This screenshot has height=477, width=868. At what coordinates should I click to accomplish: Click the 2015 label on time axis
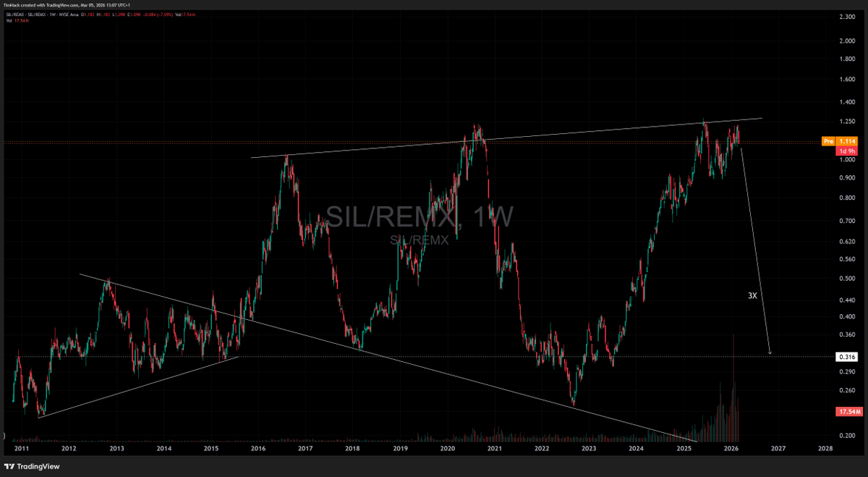point(210,449)
